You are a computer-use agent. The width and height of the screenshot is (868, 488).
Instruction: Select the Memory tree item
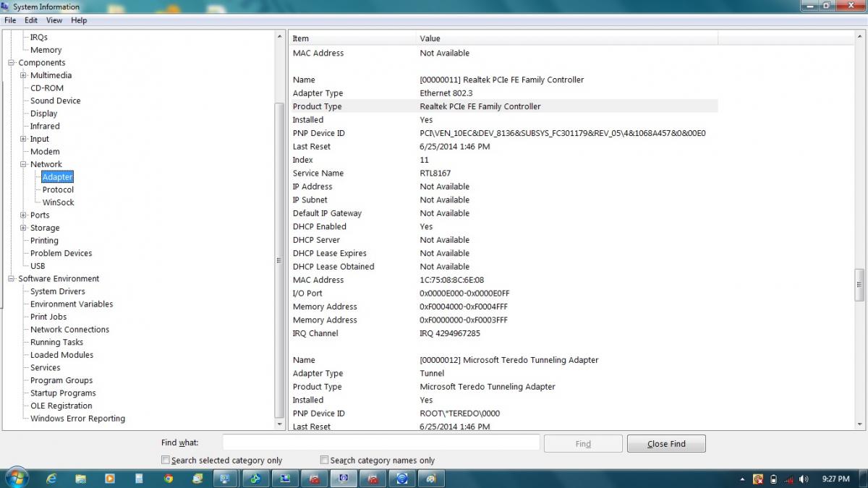pos(46,50)
